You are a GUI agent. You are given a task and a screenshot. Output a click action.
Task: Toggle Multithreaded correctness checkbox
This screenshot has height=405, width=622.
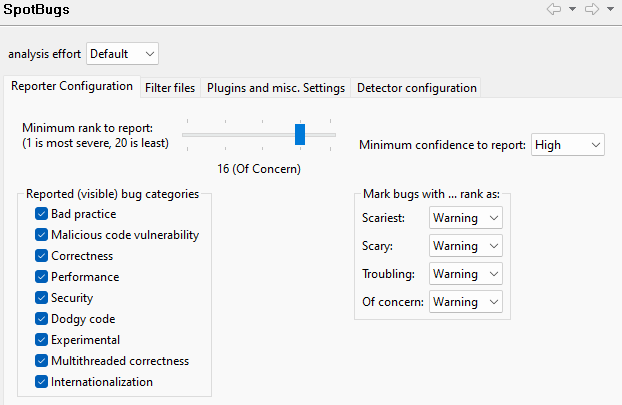tap(41, 361)
